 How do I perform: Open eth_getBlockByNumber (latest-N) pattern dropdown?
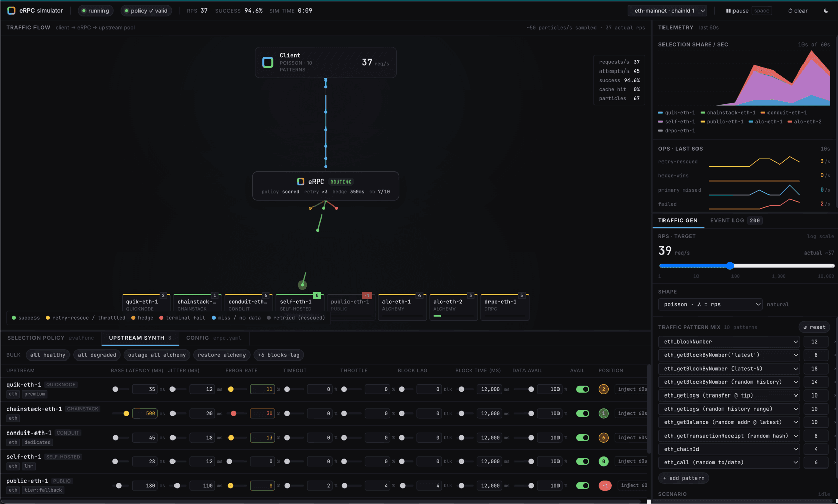pos(729,369)
